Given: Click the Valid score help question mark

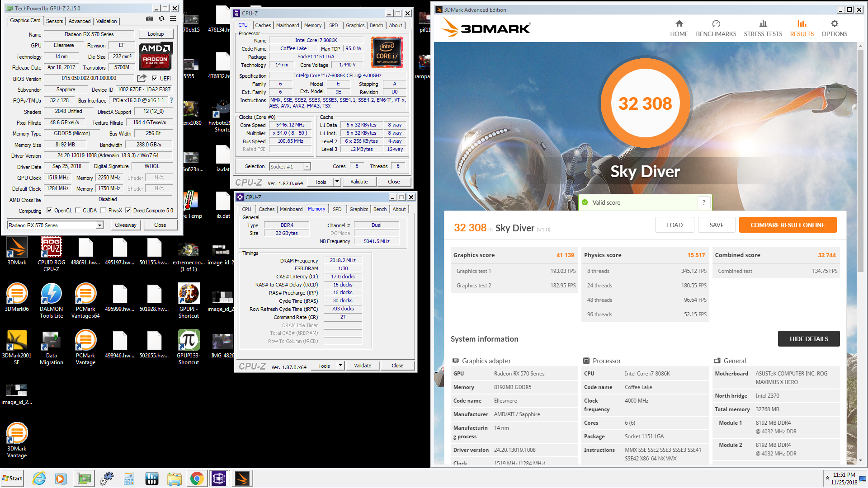Looking at the screenshot, I should (x=704, y=202).
